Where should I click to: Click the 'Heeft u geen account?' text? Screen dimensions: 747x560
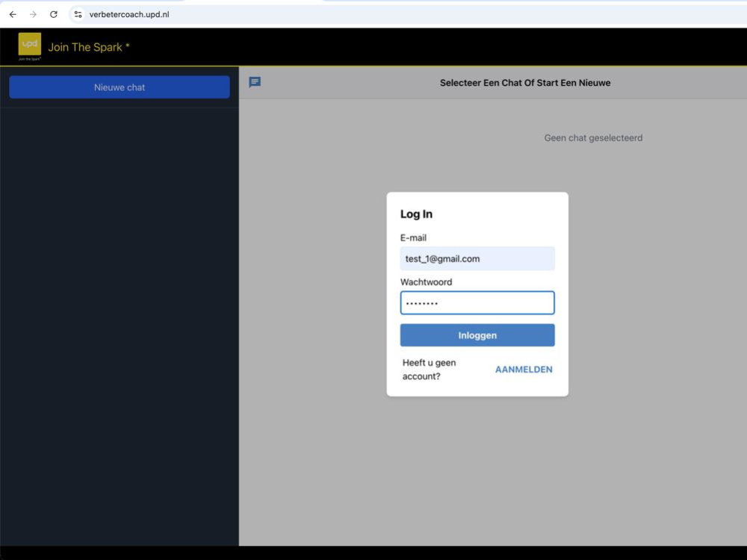430,370
